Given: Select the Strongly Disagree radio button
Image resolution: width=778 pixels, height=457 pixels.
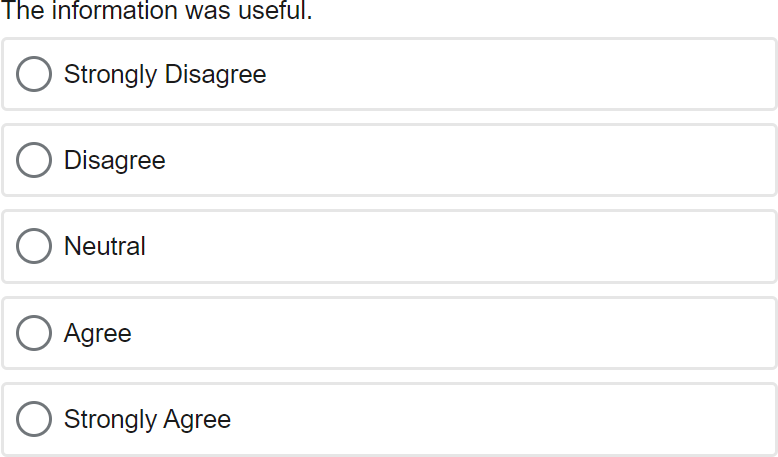Looking at the screenshot, I should coord(34,74).
